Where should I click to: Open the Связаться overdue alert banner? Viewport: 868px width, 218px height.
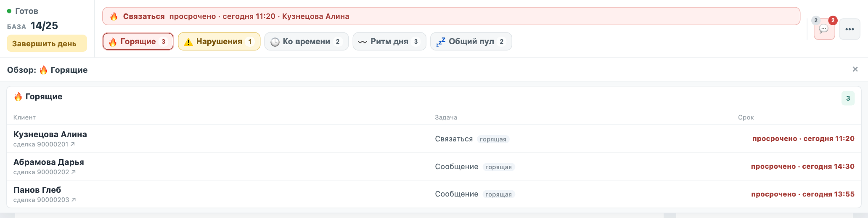tap(451, 16)
